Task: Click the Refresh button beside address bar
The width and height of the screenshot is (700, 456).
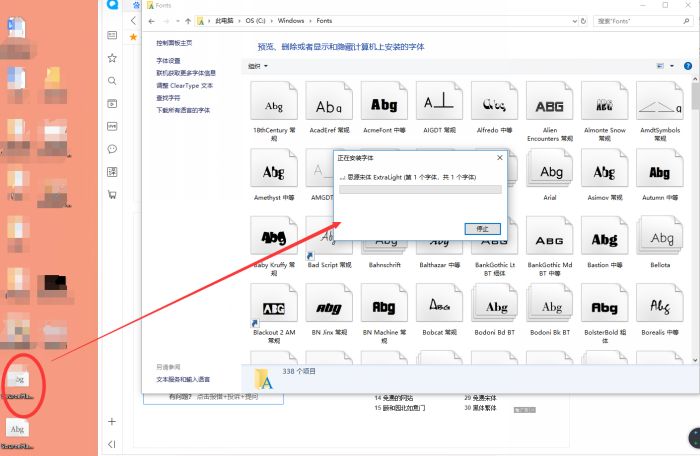Action: click(583, 21)
